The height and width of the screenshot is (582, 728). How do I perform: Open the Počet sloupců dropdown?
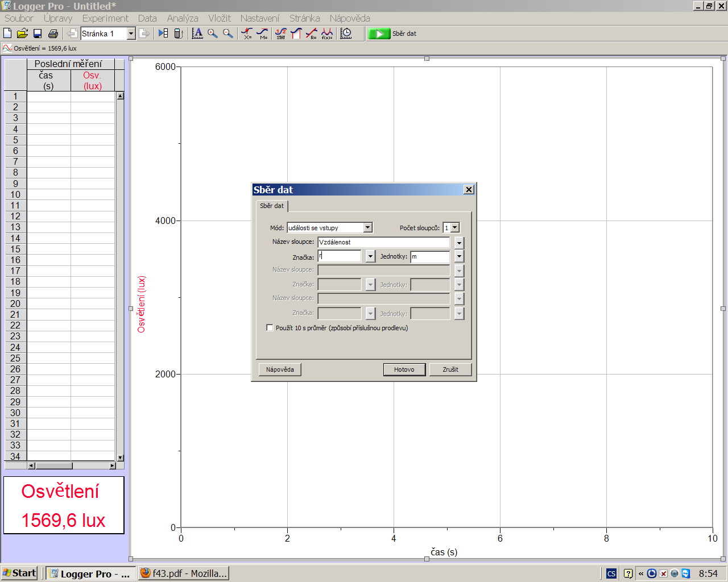[454, 228]
